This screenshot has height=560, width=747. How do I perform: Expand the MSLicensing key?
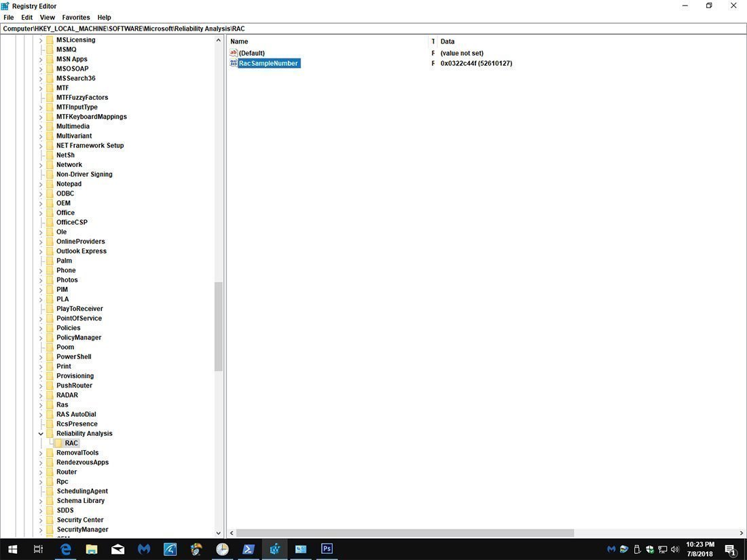pos(41,41)
